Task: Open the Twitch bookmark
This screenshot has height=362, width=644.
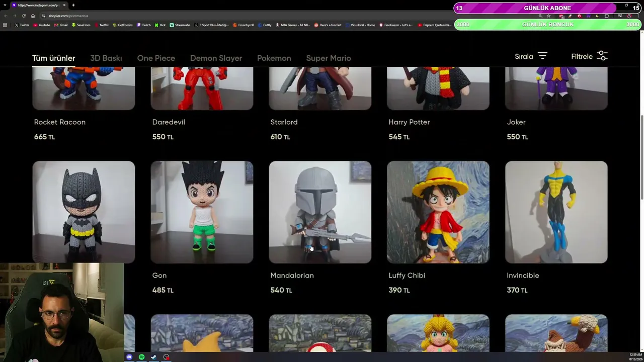Action: coord(144,25)
